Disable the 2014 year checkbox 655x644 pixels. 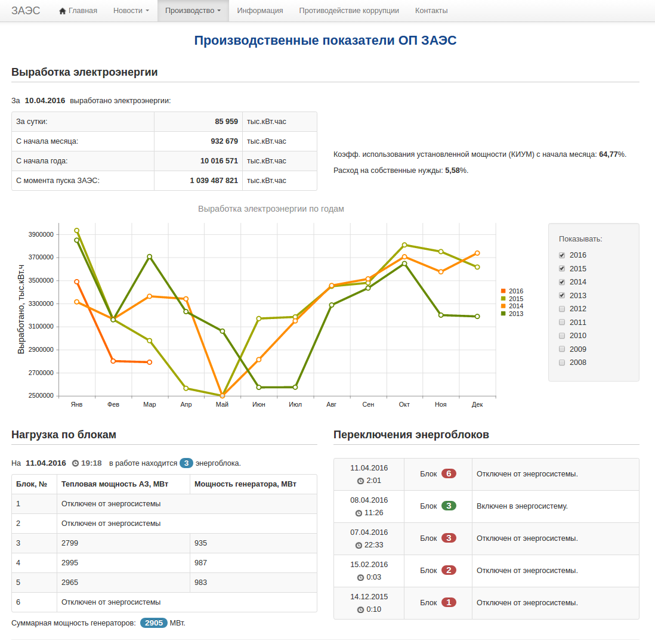562,282
